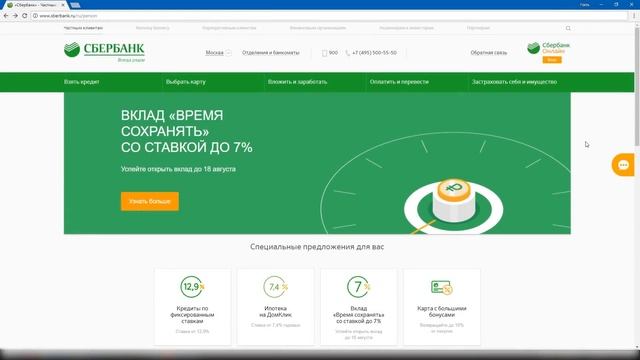640x360 pixels.
Task: Open the Оплатить и перевести menu
Action: [x=399, y=82]
